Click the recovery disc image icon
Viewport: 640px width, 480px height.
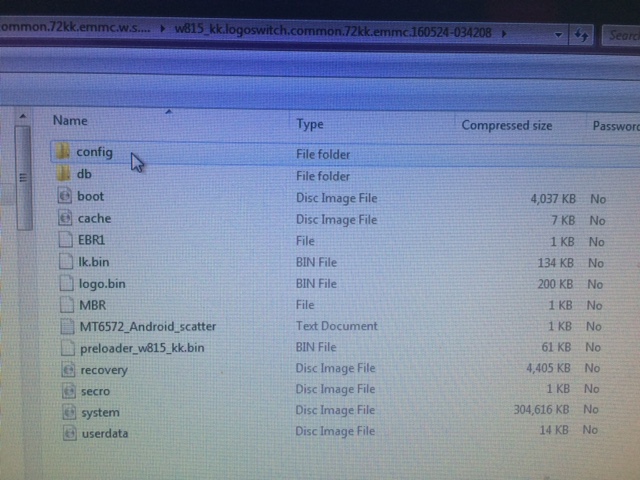coord(68,369)
